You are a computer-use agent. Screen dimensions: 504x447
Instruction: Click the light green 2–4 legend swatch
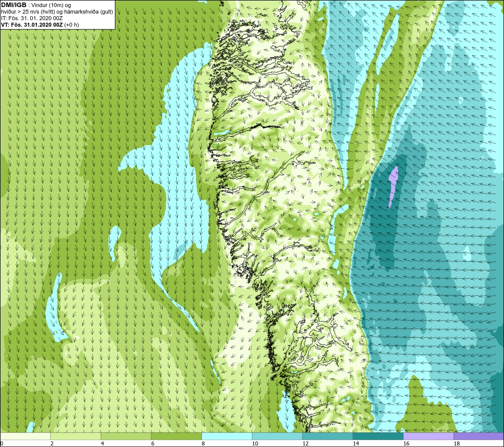(76, 436)
